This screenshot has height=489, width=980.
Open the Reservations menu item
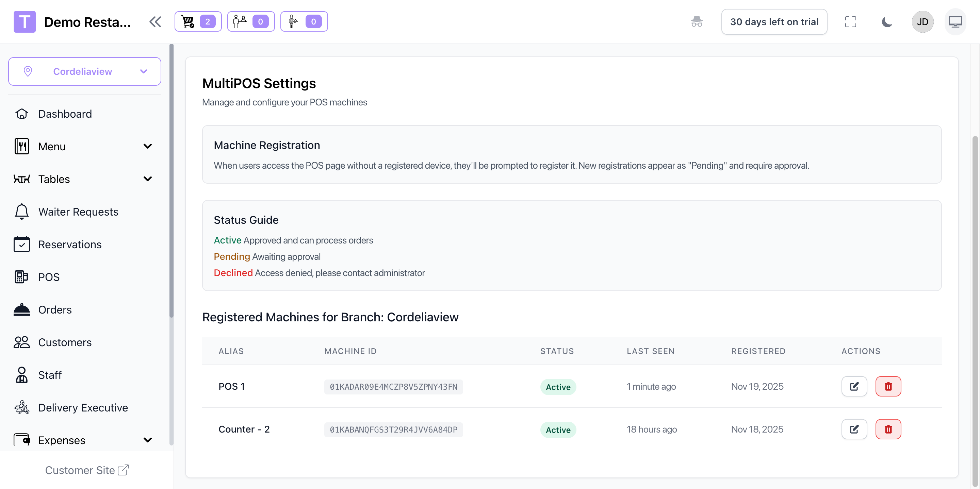[70, 244]
